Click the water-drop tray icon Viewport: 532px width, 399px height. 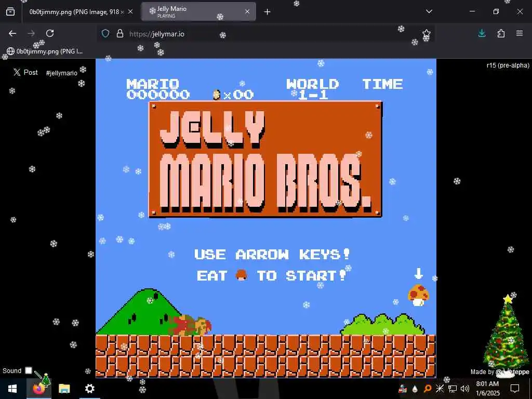click(x=415, y=389)
